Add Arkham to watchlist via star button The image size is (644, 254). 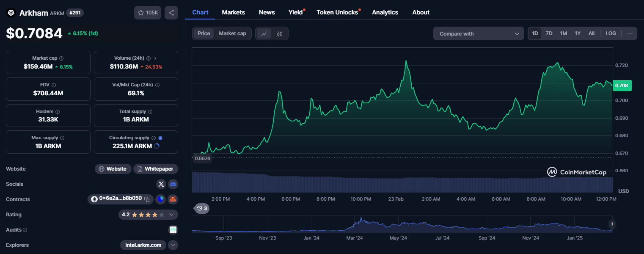(x=148, y=13)
